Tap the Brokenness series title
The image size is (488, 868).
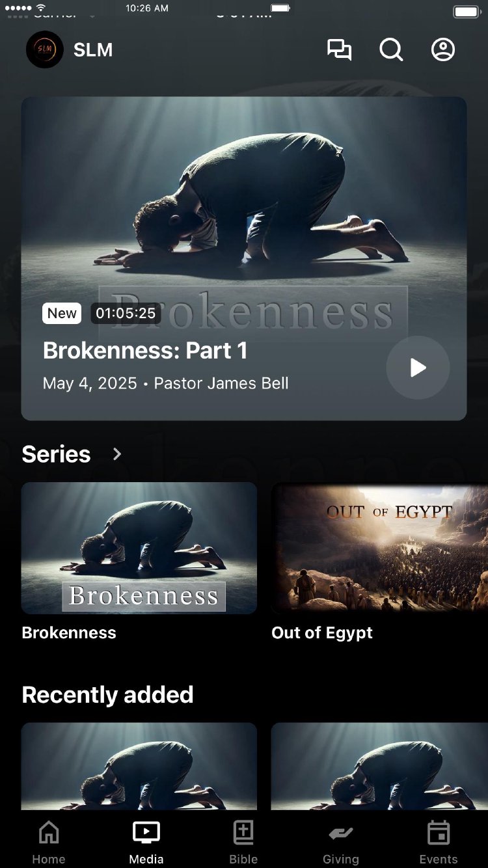click(x=69, y=633)
